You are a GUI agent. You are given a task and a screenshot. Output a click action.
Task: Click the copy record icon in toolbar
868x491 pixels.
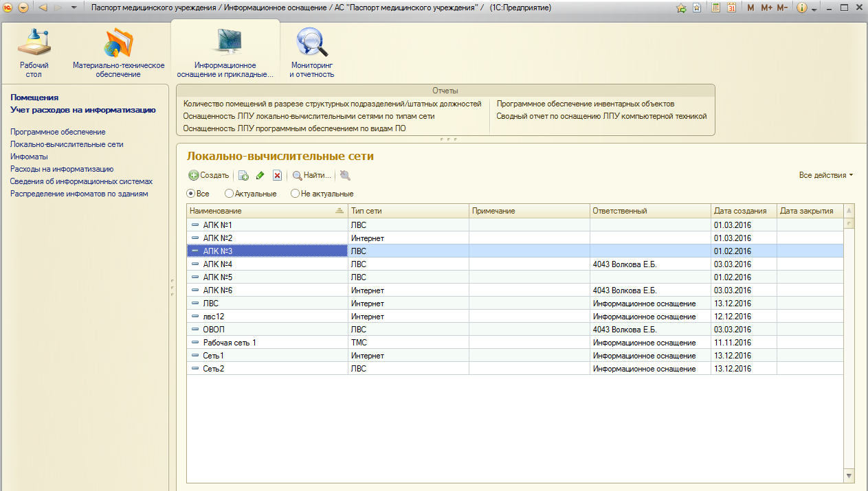tap(243, 176)
